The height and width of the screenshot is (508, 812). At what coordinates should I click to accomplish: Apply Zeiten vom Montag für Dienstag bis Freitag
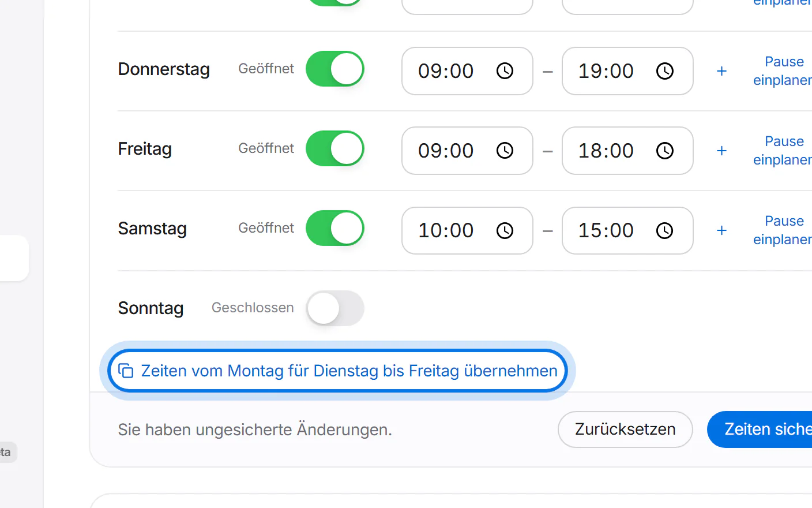coord(338,371)
